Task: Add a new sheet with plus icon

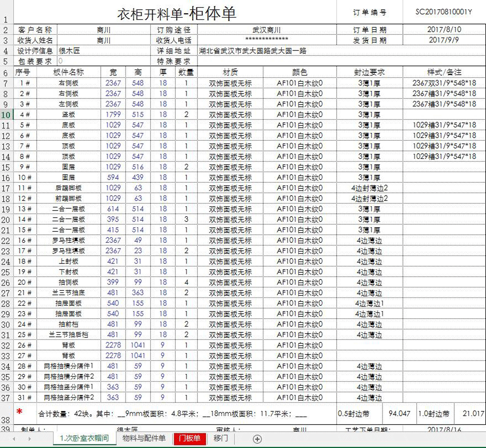Action: (x=258, y=439)
